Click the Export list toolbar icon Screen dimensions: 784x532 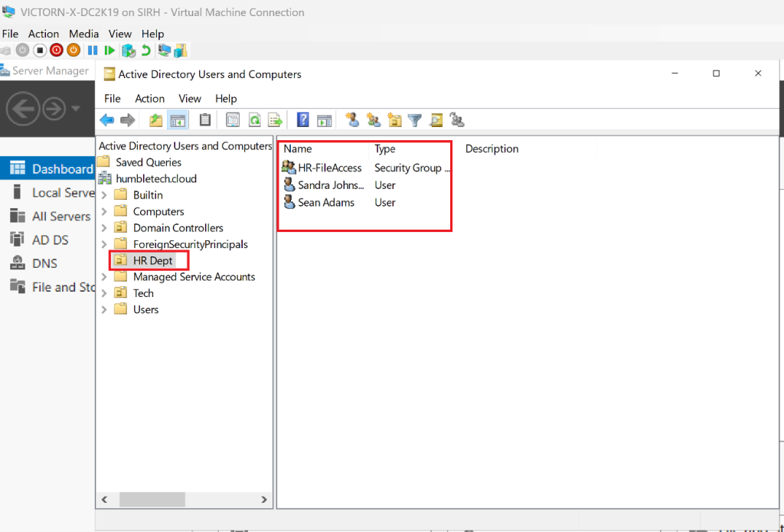pyautogui.click(x=275, y=120)
